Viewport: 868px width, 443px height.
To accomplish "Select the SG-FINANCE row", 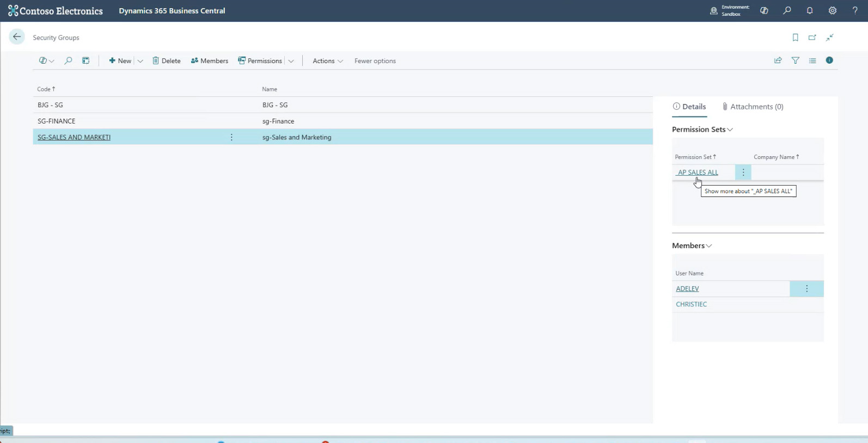I will pyautogui.click(x=343, y=121).
